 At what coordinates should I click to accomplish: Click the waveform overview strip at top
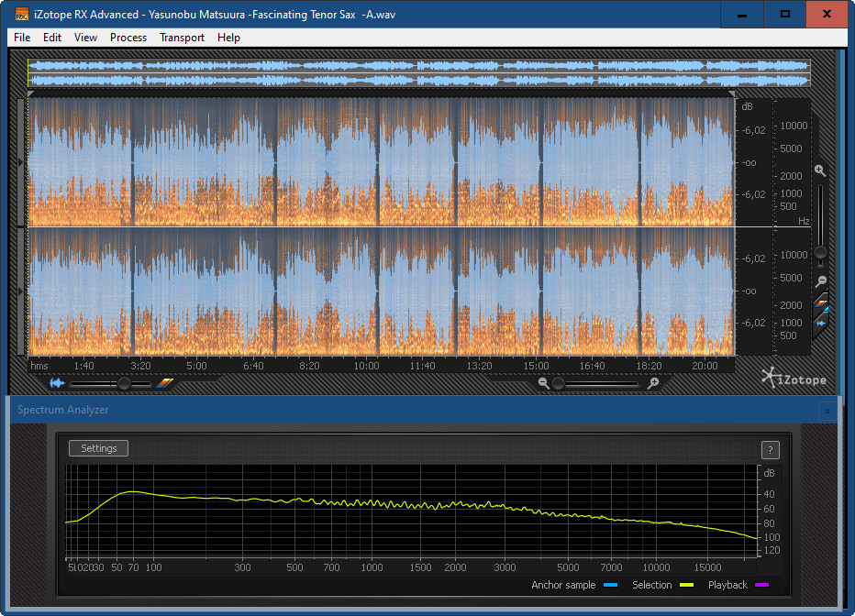point(418,73)
